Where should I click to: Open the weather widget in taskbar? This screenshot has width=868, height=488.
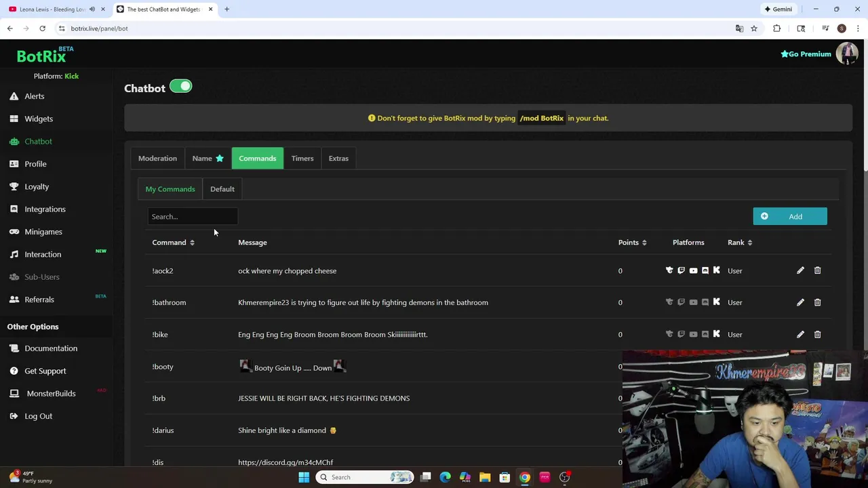point(31,477)
